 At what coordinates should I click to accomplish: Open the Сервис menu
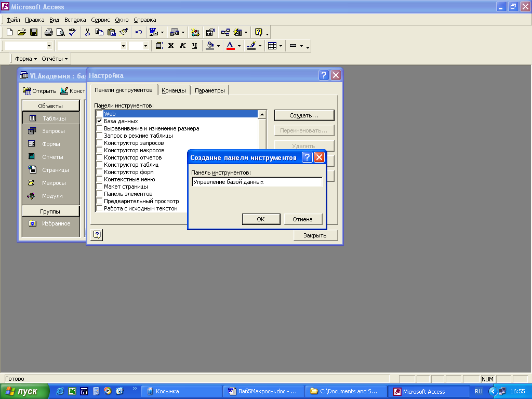[100, 20]
